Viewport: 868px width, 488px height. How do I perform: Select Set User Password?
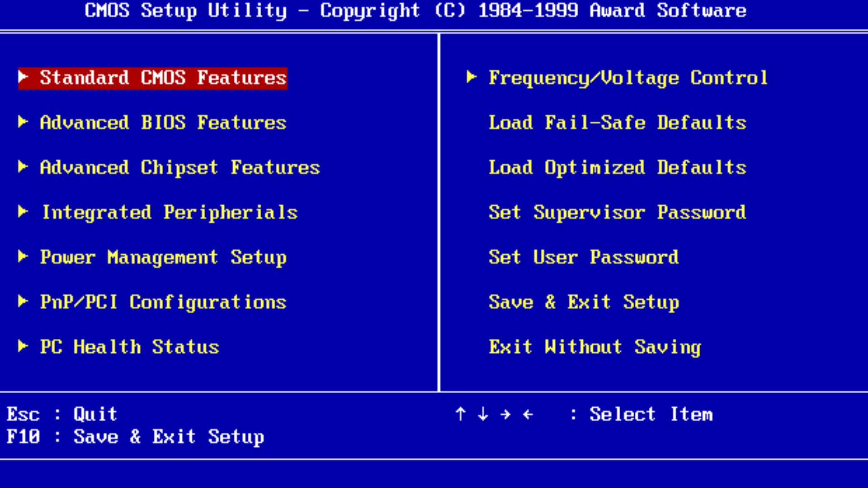(583, 258)
